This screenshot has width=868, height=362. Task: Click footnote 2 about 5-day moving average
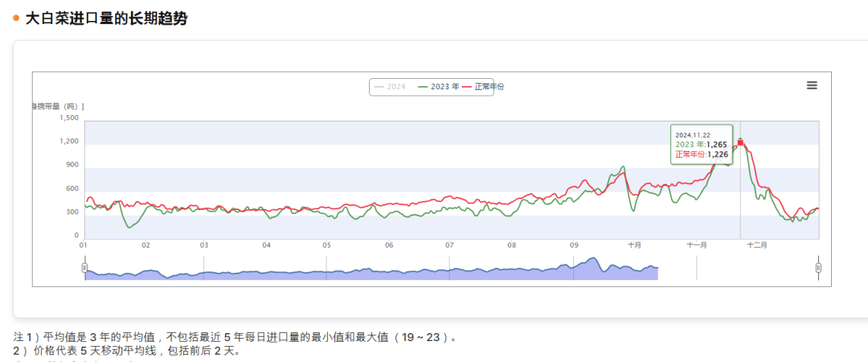click(x=127, y=351)
